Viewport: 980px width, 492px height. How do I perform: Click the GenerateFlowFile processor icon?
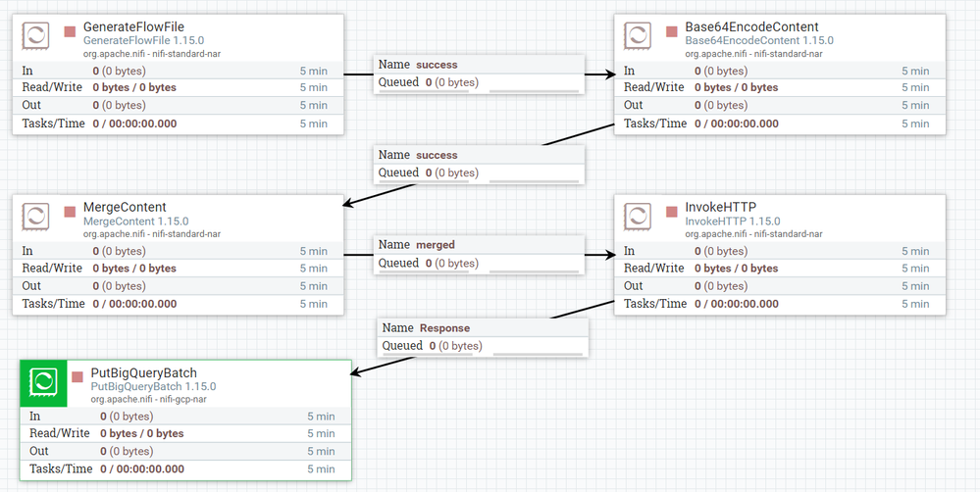(x=35, y=35)
